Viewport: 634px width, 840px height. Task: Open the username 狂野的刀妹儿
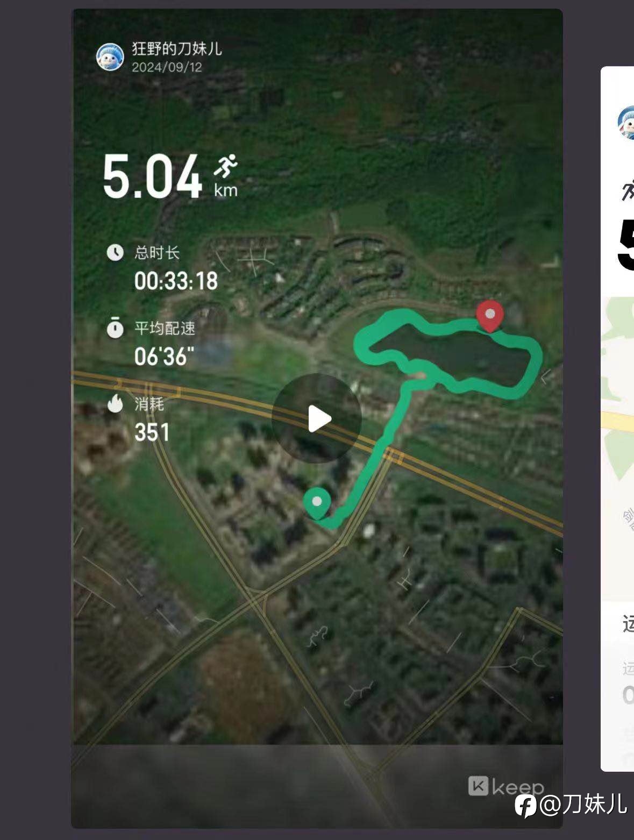(x=177, y=49)
